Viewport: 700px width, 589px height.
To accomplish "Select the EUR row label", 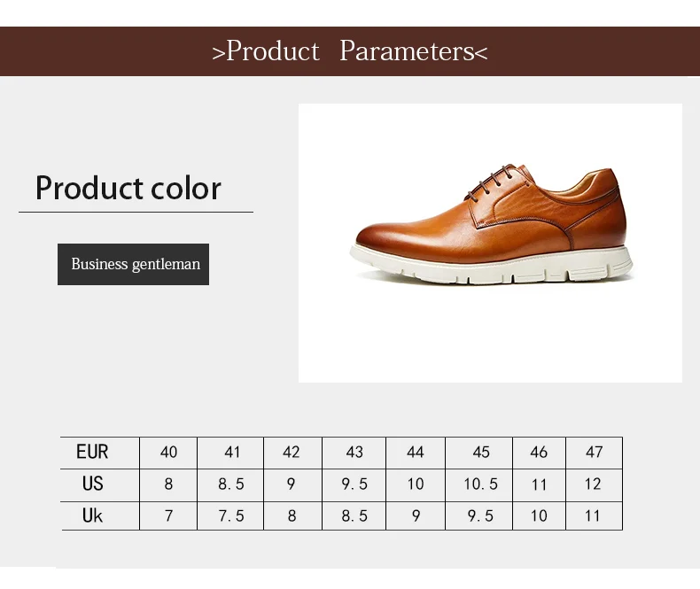I will pos(92,453).
